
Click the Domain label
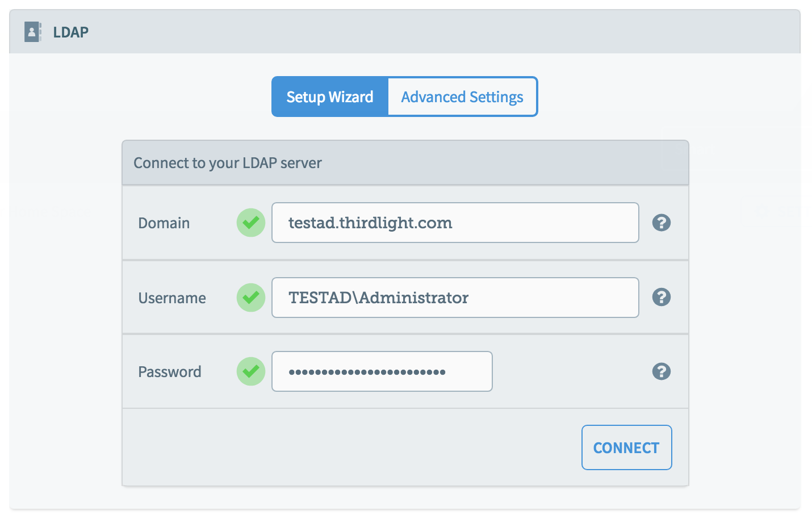tap(164, 223)
